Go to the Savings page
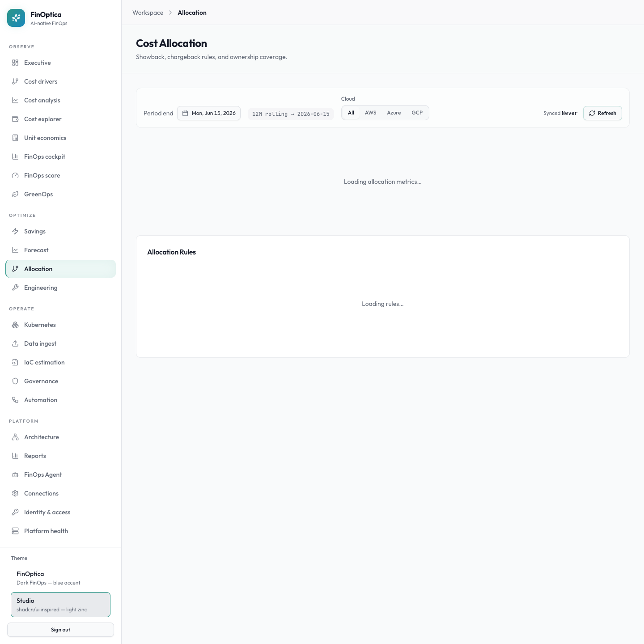The width and height of the screenshot is (644, 644). [x=60, y=231]
